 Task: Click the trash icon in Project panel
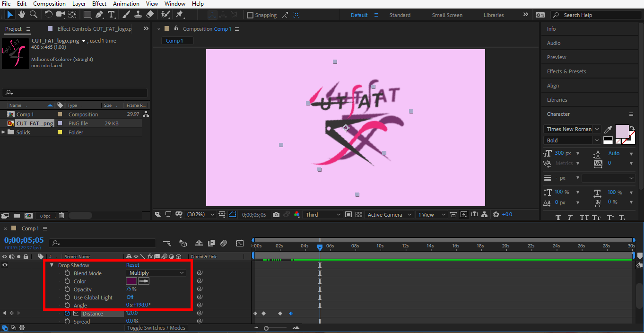coord(61,216)
